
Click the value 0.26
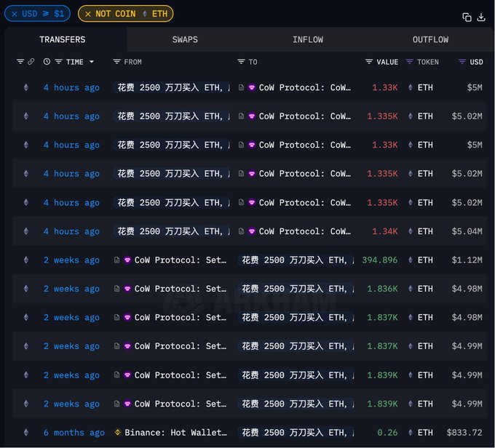pyautogui.click(x=387, y=433)
